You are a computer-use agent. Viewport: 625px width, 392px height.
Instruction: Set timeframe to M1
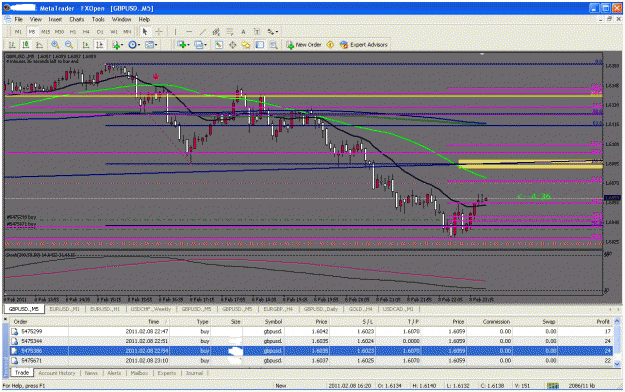(x=18, y=32)
